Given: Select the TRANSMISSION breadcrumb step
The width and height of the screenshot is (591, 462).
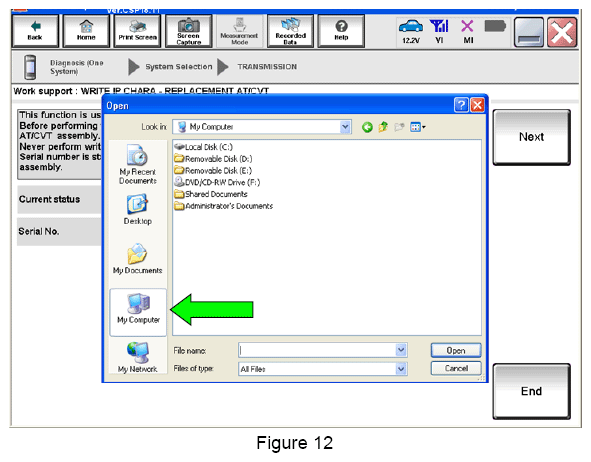Looking at the screenshot, I should [267, 67].
